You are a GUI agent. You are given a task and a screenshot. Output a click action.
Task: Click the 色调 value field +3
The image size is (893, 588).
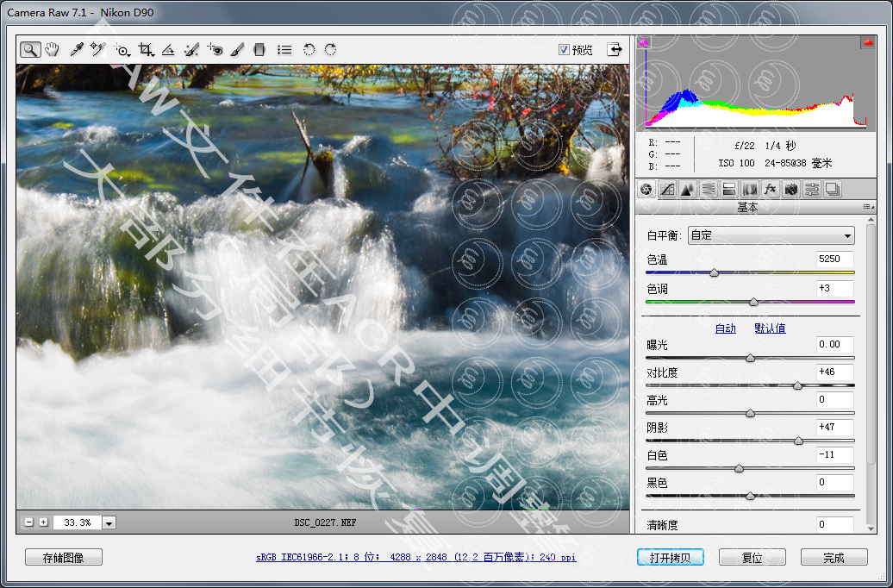(x=835, y=288)
